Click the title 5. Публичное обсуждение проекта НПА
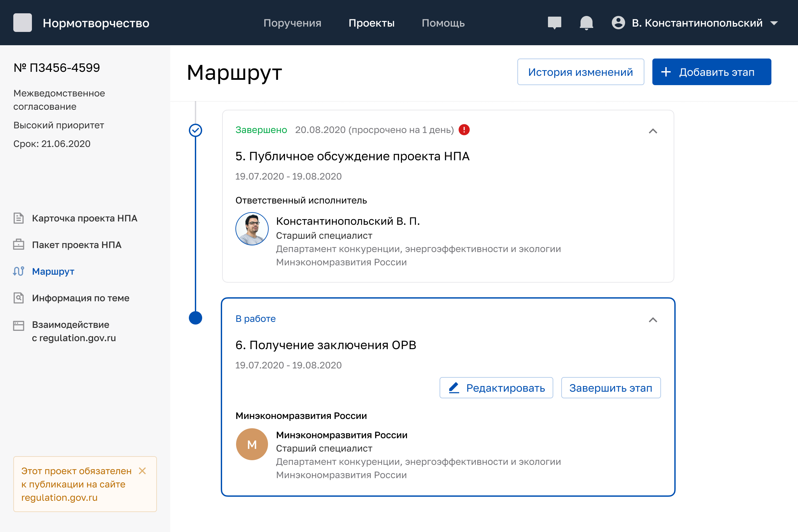 coord(352,156)
